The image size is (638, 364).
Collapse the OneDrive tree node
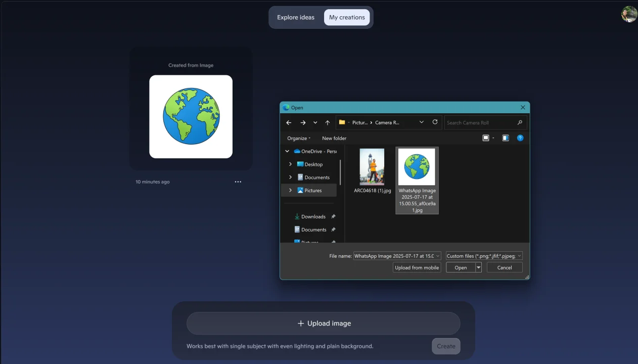pyautogui.click(x=287, y=151)
